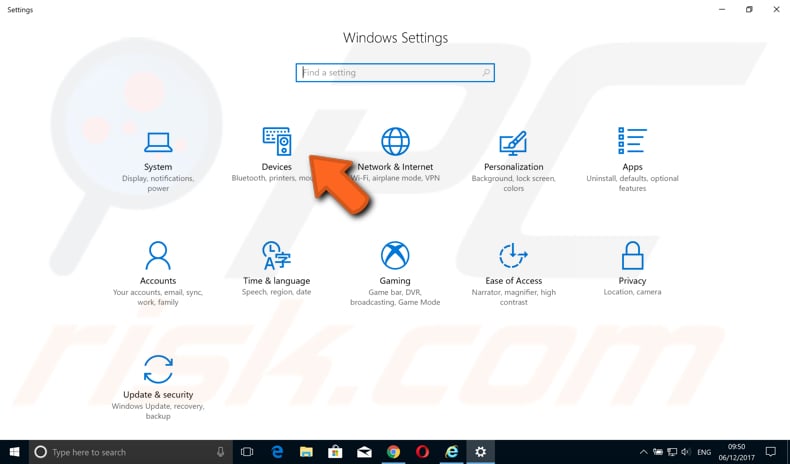Click the Gaming label text

(x=395, y=281)
